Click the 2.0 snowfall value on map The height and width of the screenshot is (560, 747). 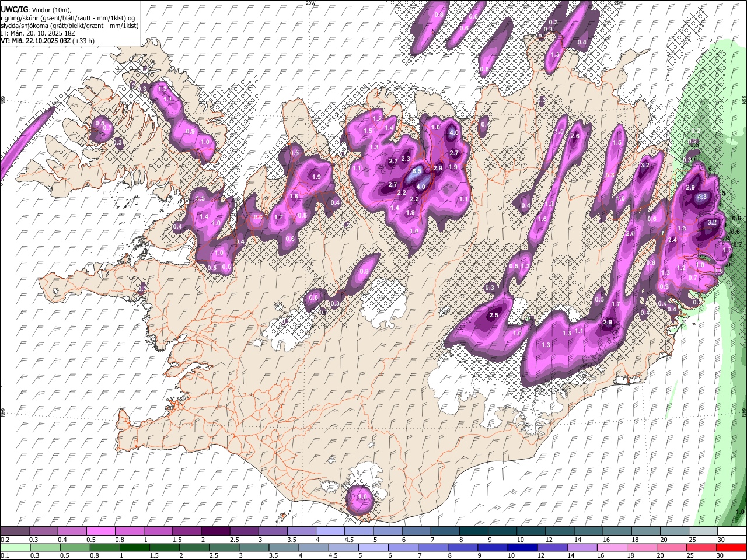tap(630, 233)
